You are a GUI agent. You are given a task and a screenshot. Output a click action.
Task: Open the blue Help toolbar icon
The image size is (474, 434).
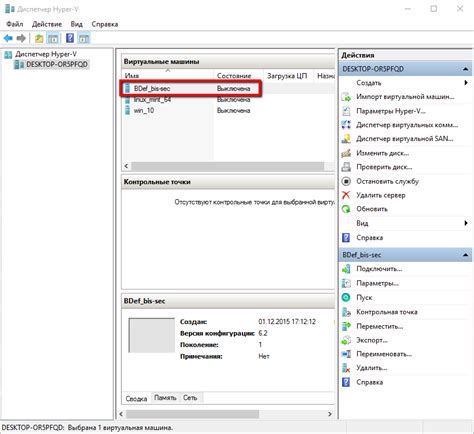tap(70, 38)
